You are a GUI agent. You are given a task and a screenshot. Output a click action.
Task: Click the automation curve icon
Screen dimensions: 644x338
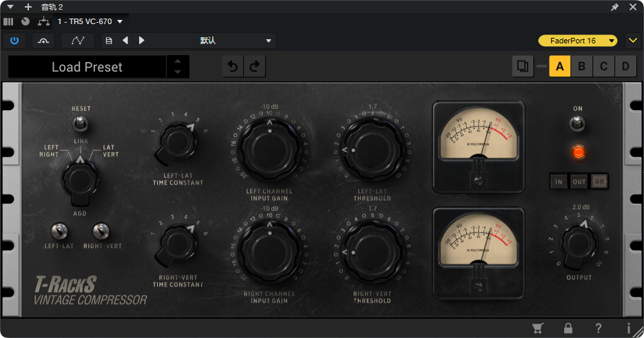pyautogui.click(x=78, y=41)
